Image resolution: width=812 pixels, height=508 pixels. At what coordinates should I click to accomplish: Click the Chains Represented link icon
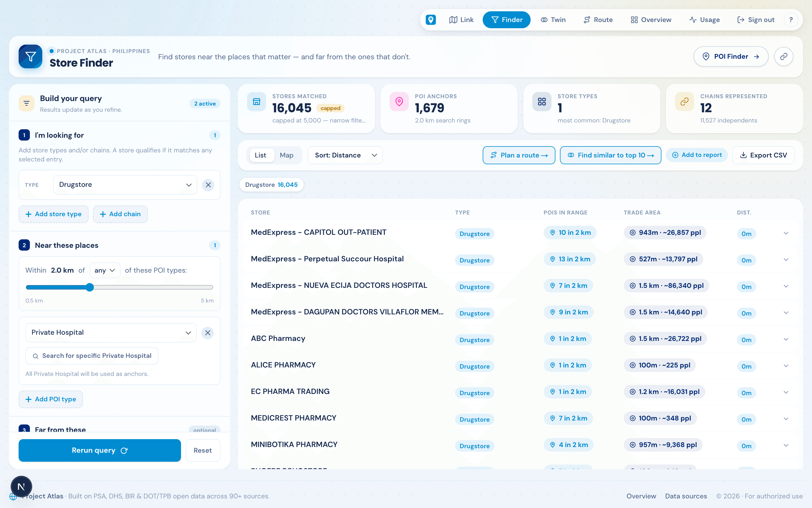click(684, 102)
